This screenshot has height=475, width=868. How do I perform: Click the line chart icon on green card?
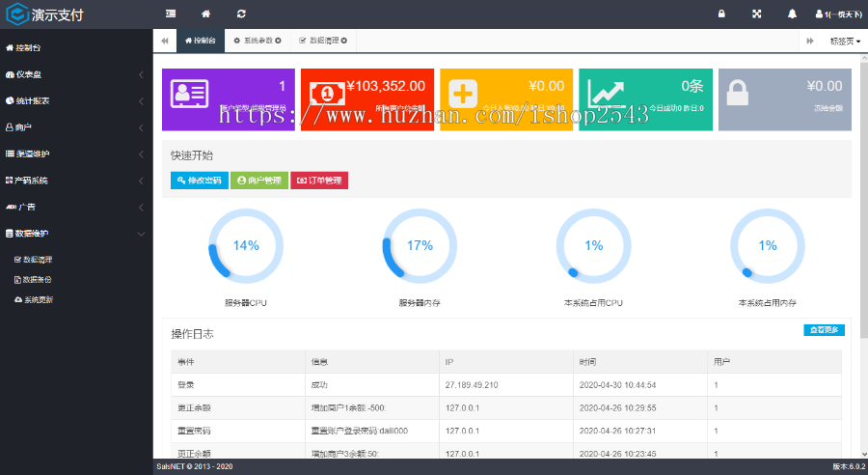(607, 92)
